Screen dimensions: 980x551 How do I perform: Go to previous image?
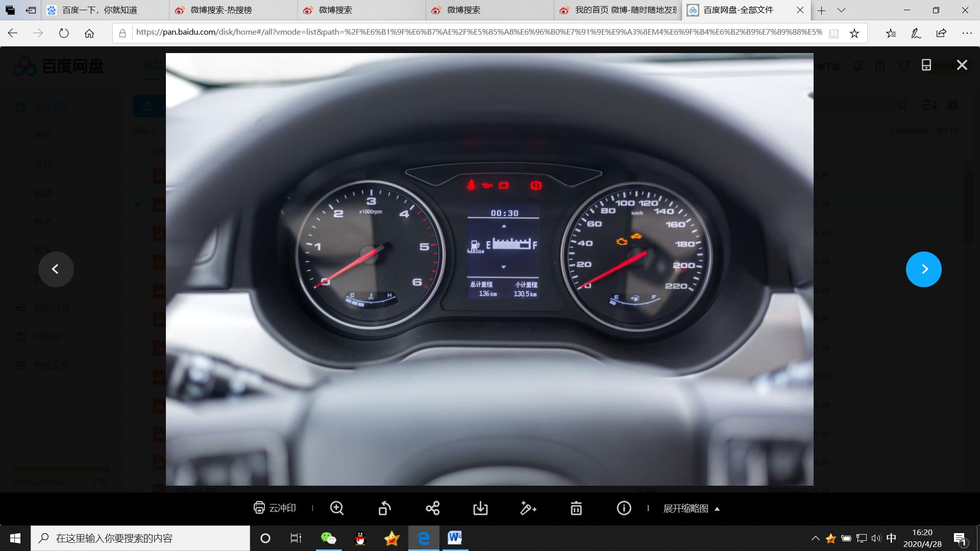pos(56,269)
